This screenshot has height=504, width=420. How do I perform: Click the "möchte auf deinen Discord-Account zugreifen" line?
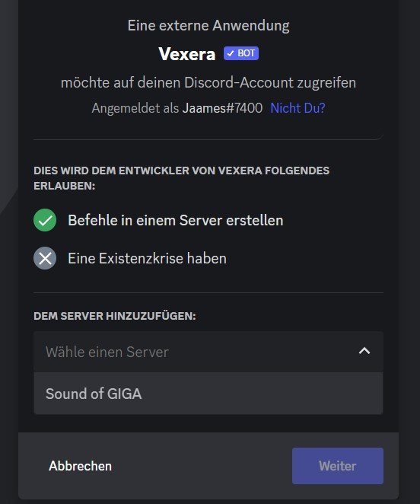[208, 83]
